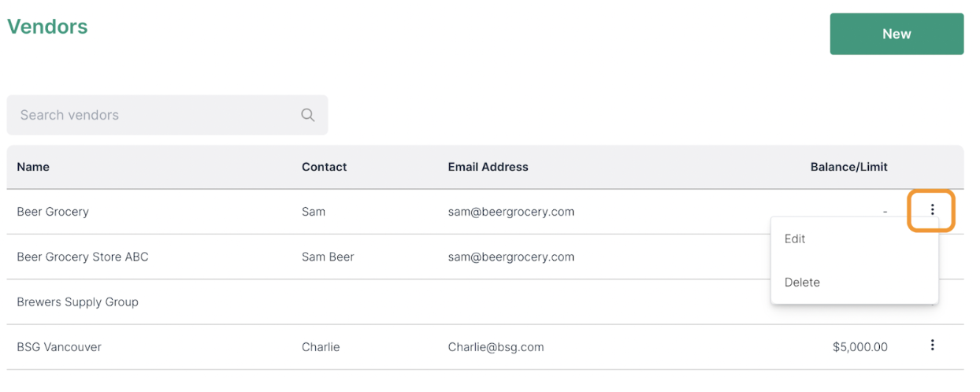Open the three-dot menu for BSG Vancouver

coord(932,345)
